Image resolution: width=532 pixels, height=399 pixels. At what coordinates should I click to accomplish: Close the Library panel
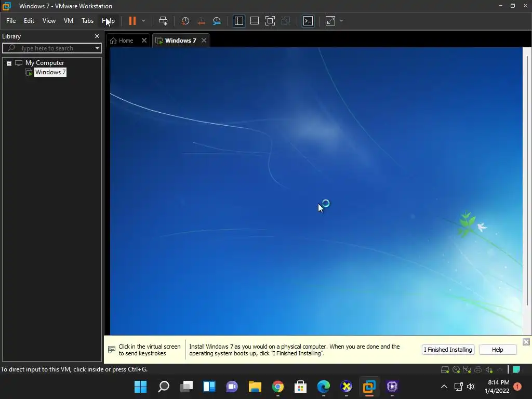[97, 36]
